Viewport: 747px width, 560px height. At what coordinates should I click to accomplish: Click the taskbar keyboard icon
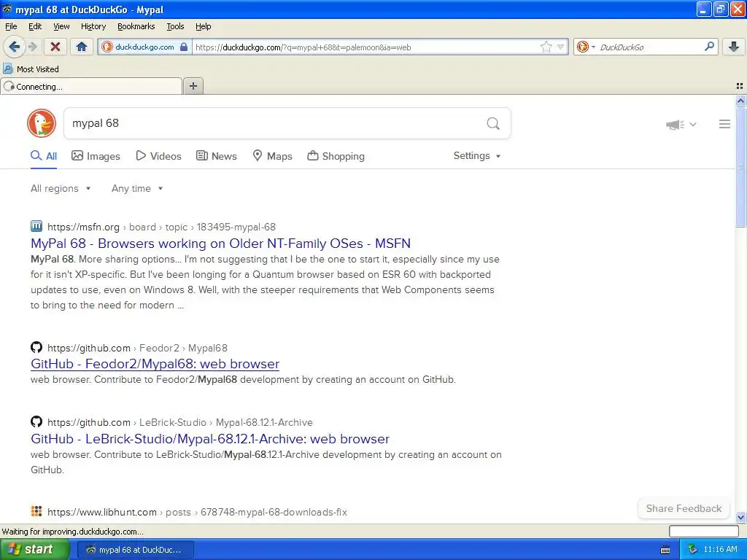pyautogui.click(x=665, y=550)
